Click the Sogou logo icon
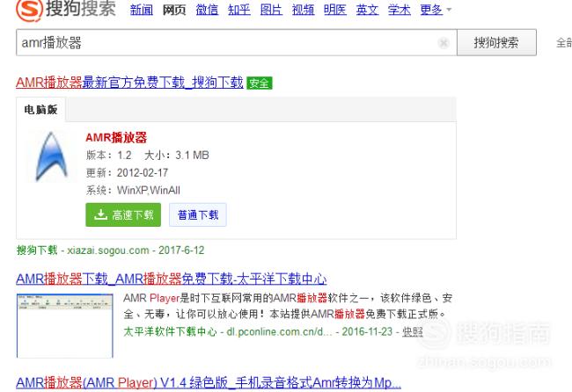Image resolution: width=572 pixels, height=392 pixels. [29, 9]
